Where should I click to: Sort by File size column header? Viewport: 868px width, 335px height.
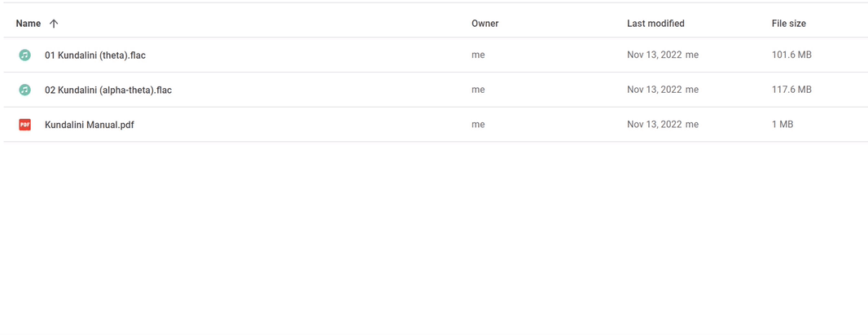[x=789, y=24]
